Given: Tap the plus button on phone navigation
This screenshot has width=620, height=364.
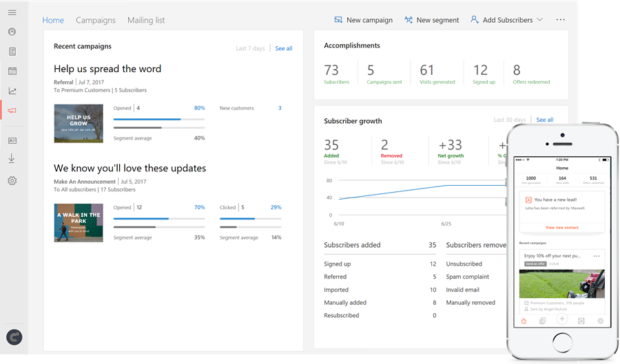Looking at the screenshot, I should tap(562, 320).
